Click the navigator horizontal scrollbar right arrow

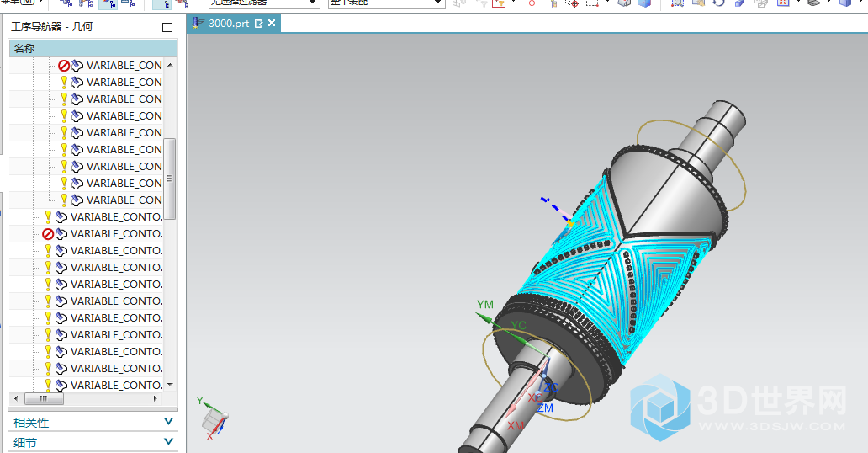156,398
